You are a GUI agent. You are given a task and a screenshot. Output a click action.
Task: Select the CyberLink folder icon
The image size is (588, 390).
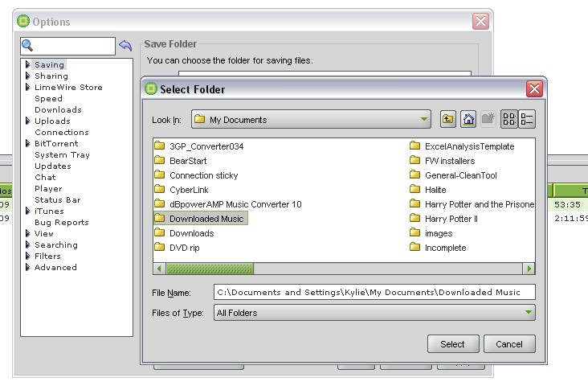pyautogui.click(x=160, y=189)
